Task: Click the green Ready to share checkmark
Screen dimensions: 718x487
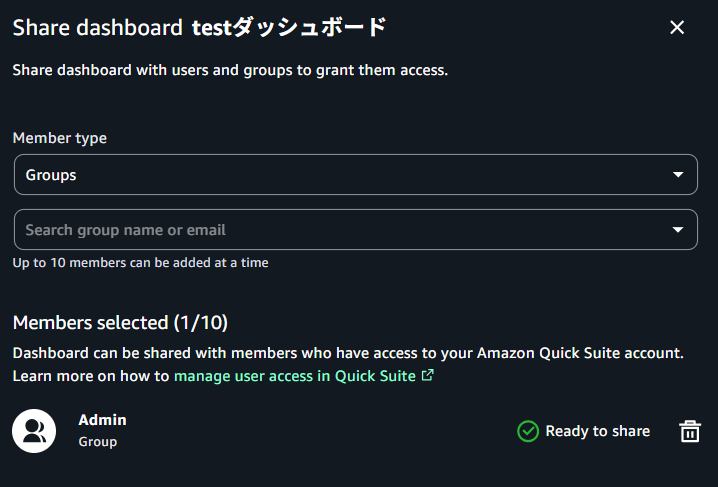Action: [528, 431]
